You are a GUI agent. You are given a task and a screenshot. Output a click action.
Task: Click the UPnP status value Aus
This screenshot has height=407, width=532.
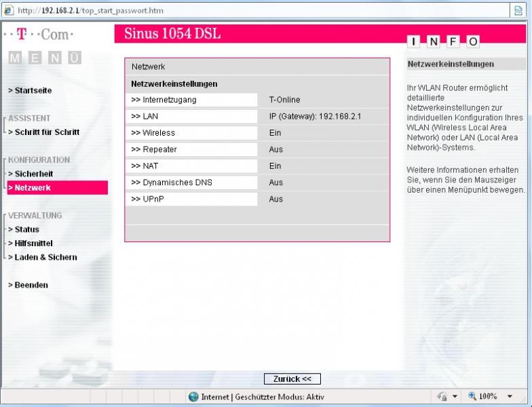pos(275,199)
